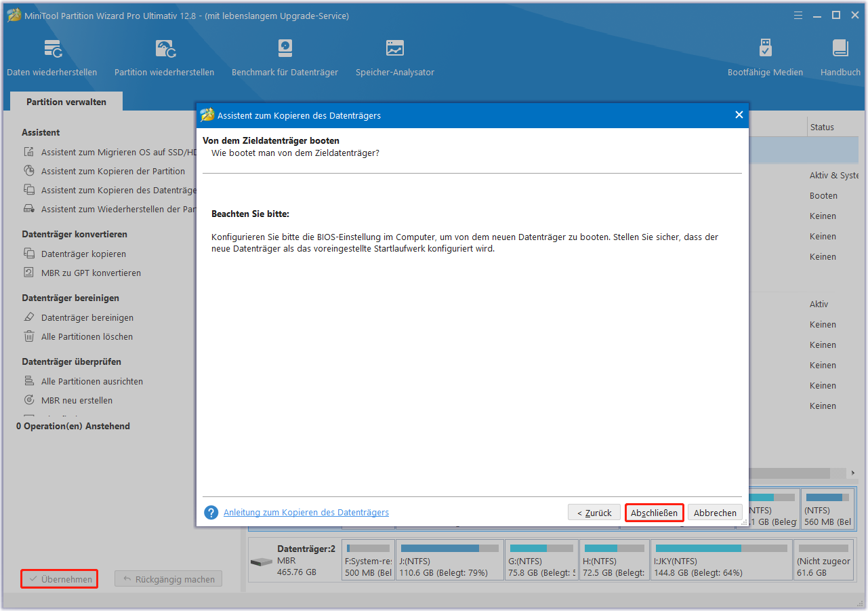Select Assistent zum Kopieren der Partition
The height and width of the screenshot is (611, 868).
[113, 172]
